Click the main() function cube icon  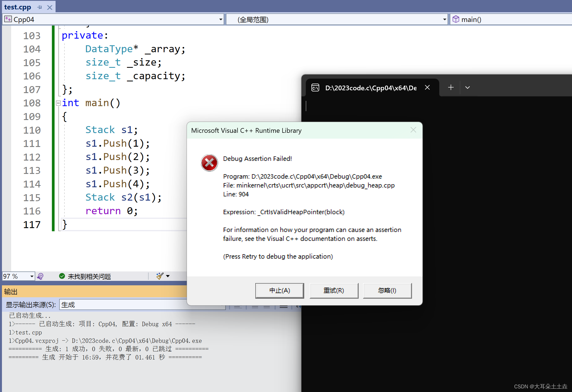(x=456, y=19)
